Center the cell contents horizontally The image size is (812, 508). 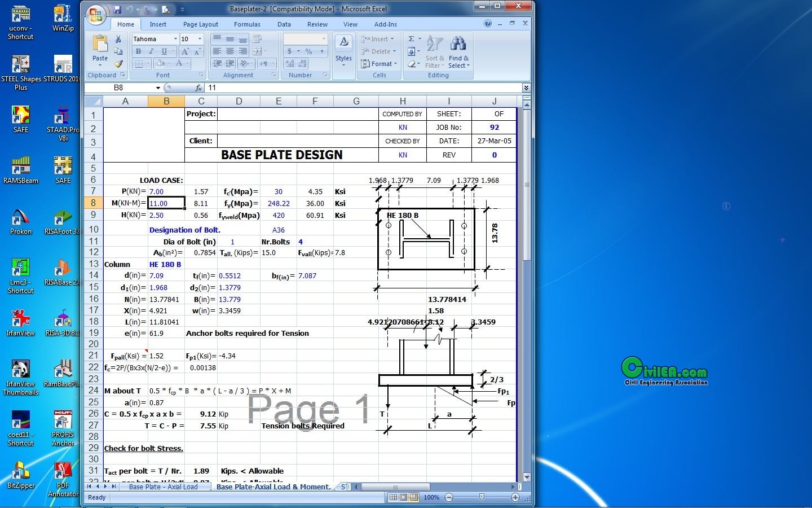tap(230, 51)
